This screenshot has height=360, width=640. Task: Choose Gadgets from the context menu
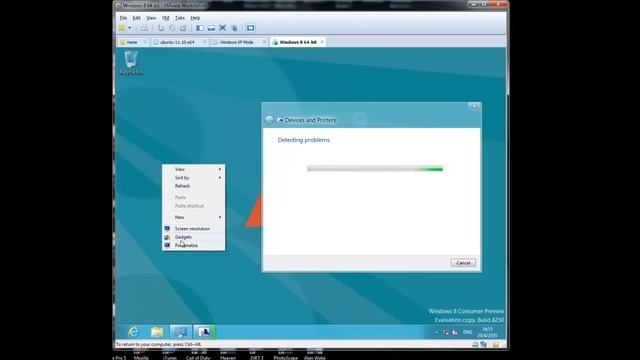[193, 237]
